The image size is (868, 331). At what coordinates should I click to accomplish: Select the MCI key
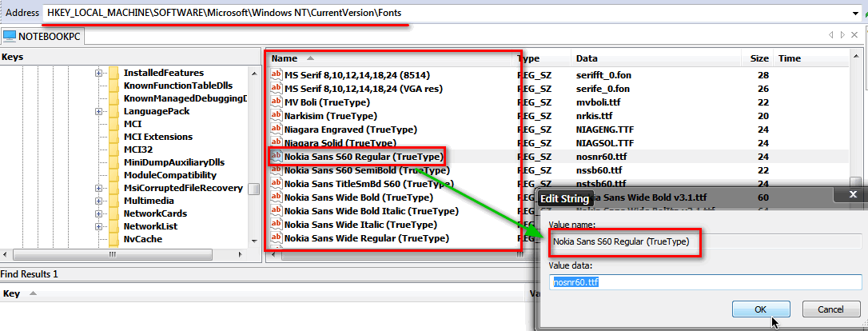[x=133, y=124]
